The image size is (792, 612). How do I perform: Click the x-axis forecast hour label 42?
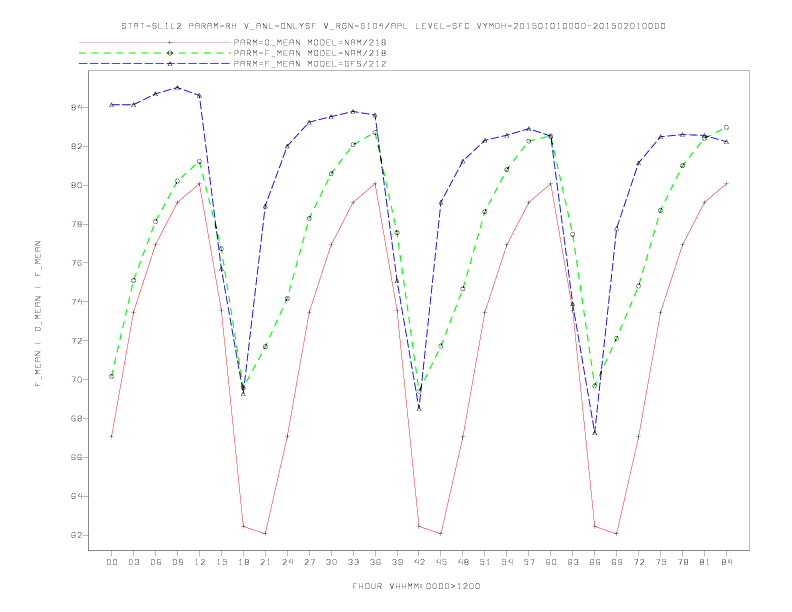pos(419,562)
